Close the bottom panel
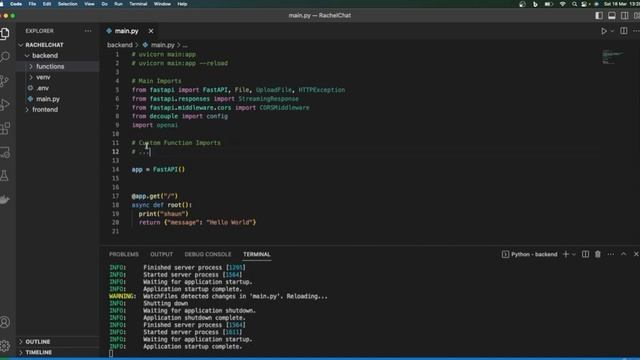Viewport: 640px width, 360px height. coord(636,254)
